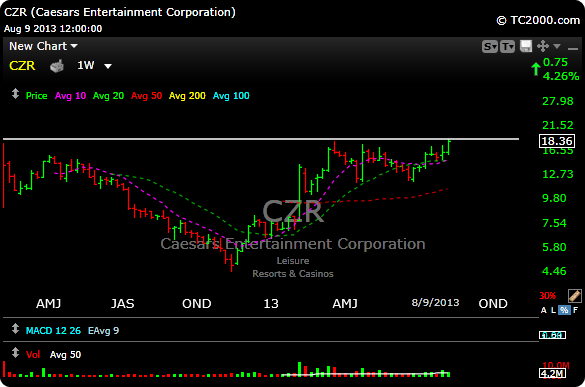Click the JAS quarter label on time axis
585x387 pixels.
(x=123, y=304)
